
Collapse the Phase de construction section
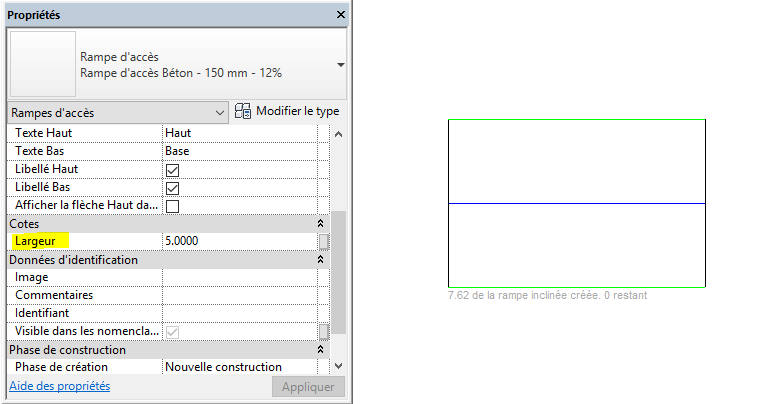click(x=320, y=349)
